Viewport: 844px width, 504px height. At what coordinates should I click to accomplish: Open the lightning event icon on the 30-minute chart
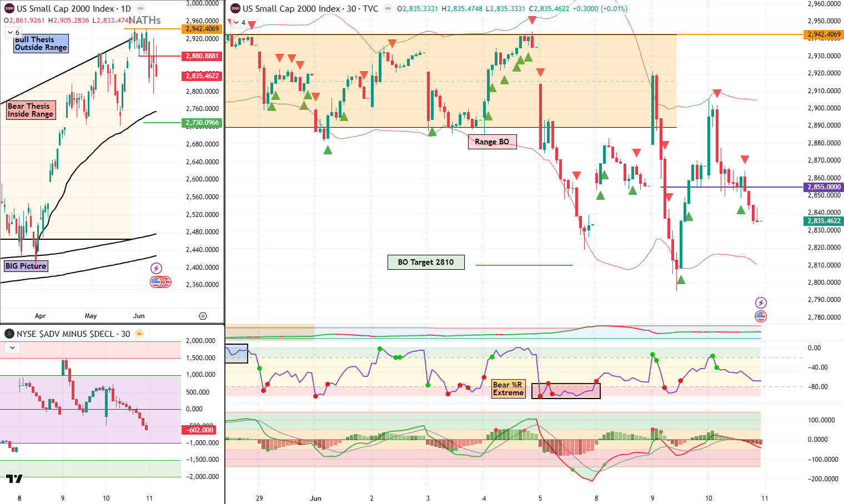(761, 303)
